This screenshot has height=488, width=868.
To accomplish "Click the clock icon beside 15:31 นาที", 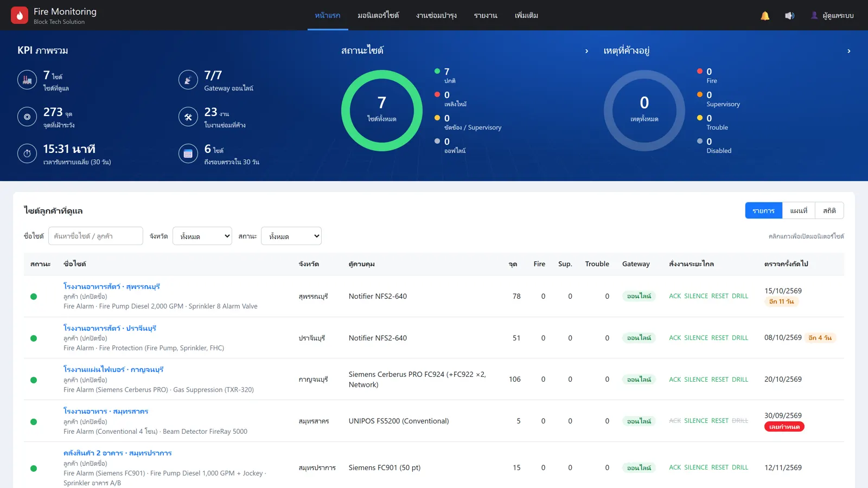I will click(27, 153).
